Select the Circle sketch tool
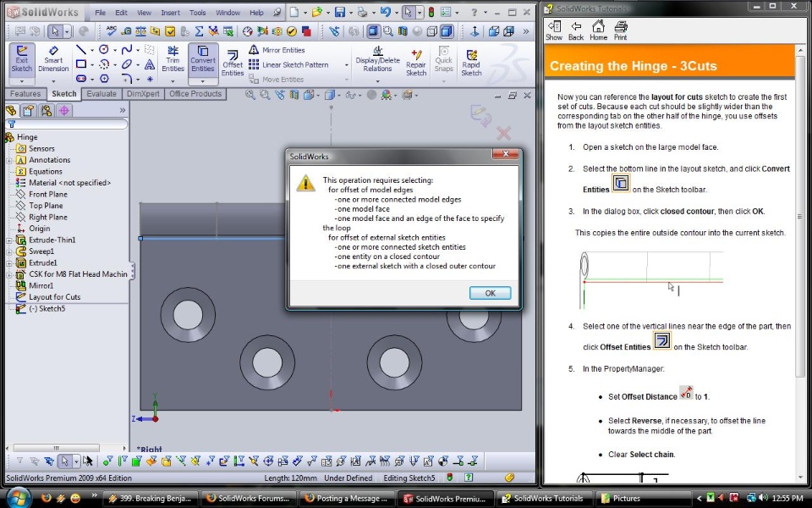Viewport: 812px width, 508px height. 104,50
